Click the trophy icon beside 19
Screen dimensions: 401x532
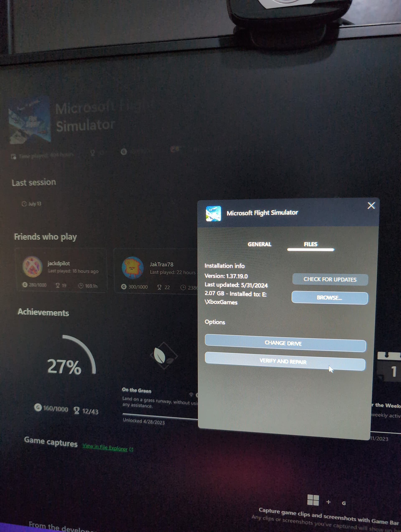coord(58,285)
